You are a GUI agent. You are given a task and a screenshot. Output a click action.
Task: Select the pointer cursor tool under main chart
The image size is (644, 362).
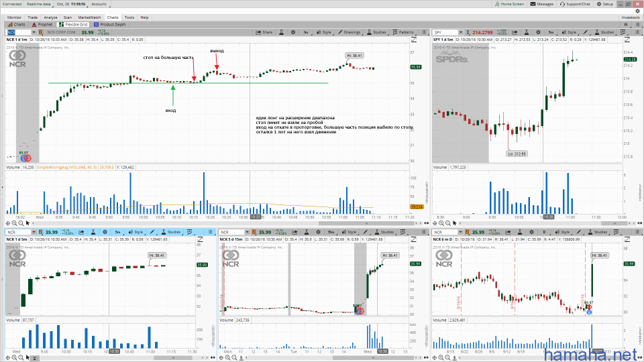point(28,223)
